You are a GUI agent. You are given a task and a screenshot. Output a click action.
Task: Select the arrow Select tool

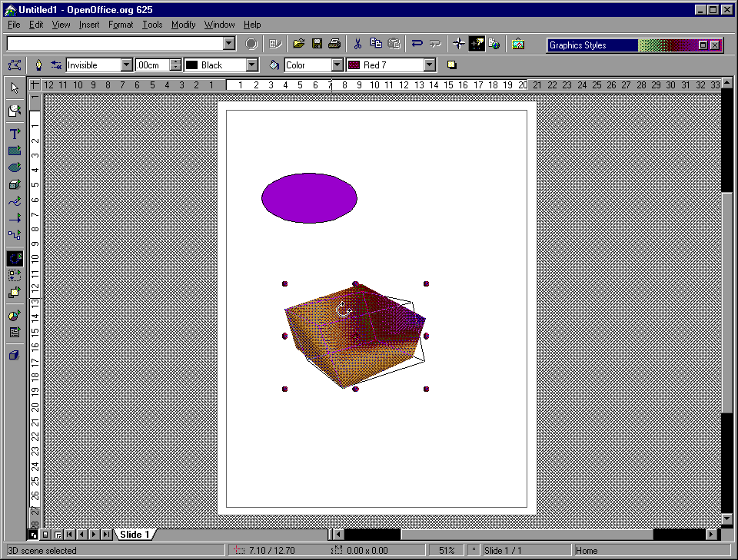click(x=14, y=88)
